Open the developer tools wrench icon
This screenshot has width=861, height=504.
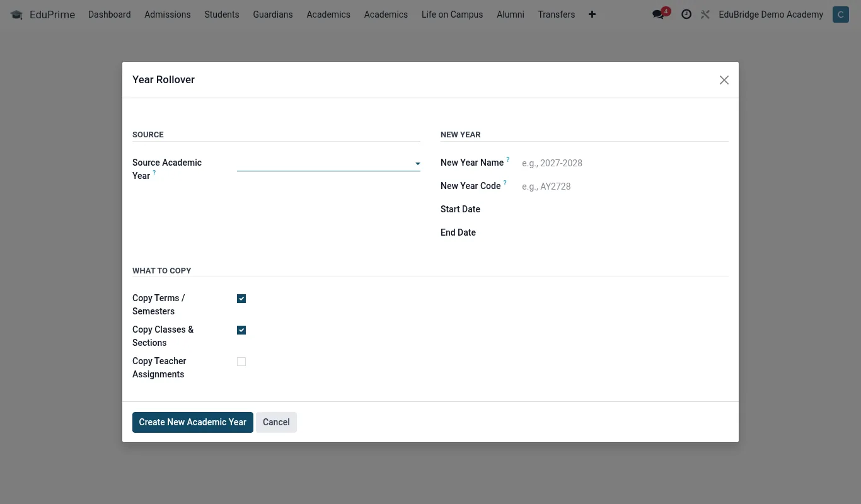705,14
